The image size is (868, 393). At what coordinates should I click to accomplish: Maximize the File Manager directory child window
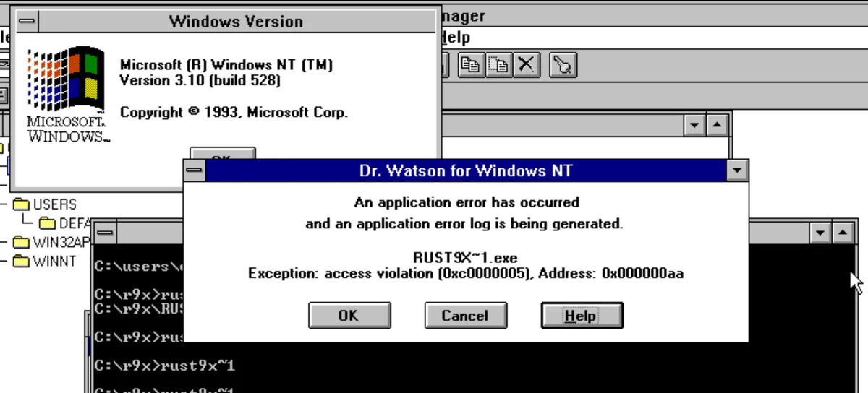[x=717, y=125]
